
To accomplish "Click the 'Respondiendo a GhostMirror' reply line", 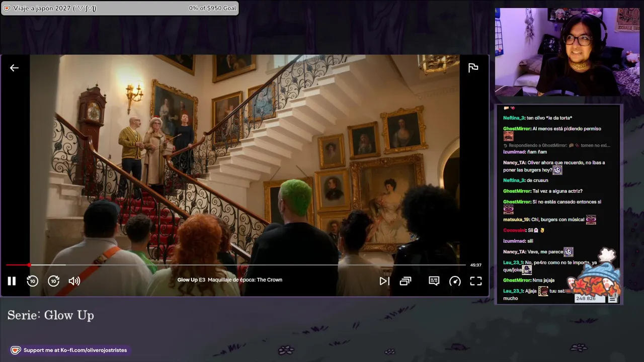I will (557, 145).
